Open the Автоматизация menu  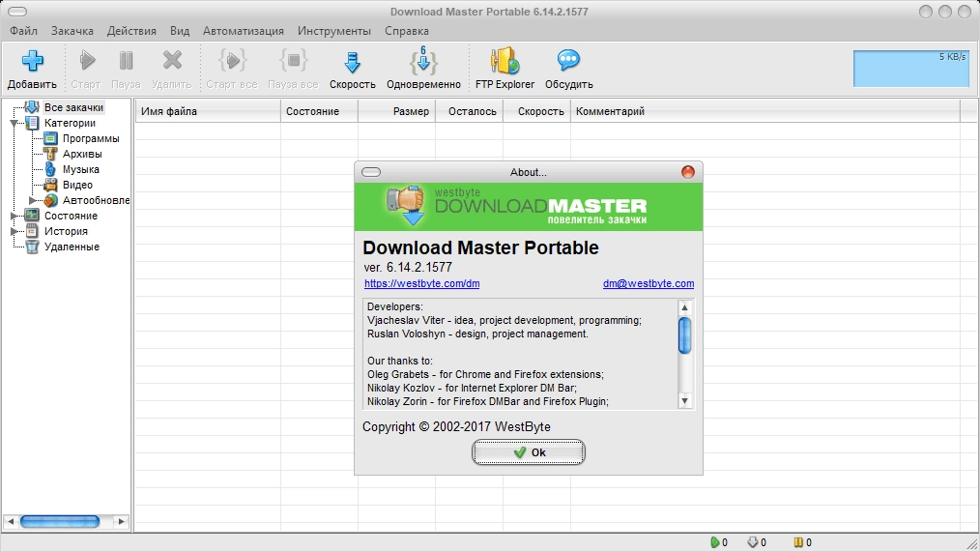tap(244, 31)
